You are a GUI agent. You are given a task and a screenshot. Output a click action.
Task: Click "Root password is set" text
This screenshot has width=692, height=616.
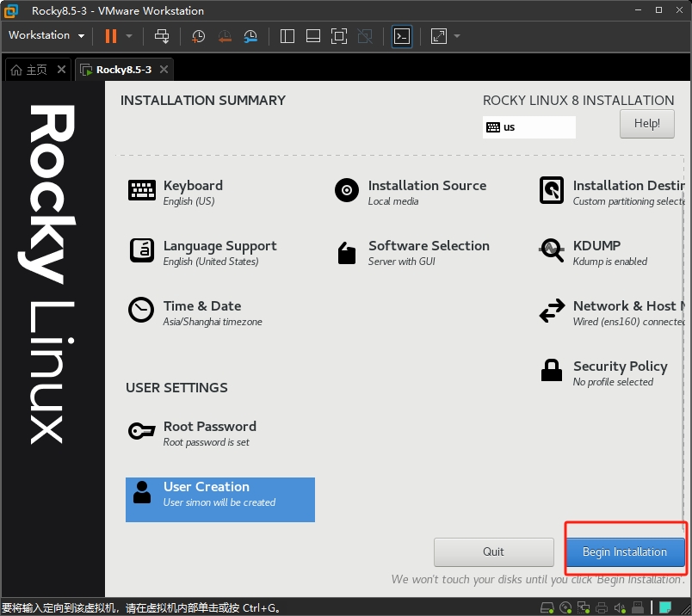[206, 442]
